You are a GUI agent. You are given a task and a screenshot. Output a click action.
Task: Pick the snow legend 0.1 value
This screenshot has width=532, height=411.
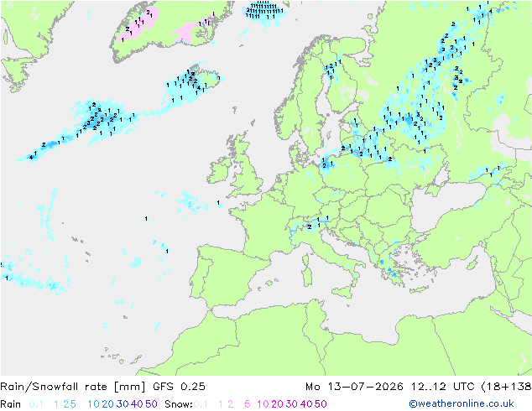click(201, 404)
